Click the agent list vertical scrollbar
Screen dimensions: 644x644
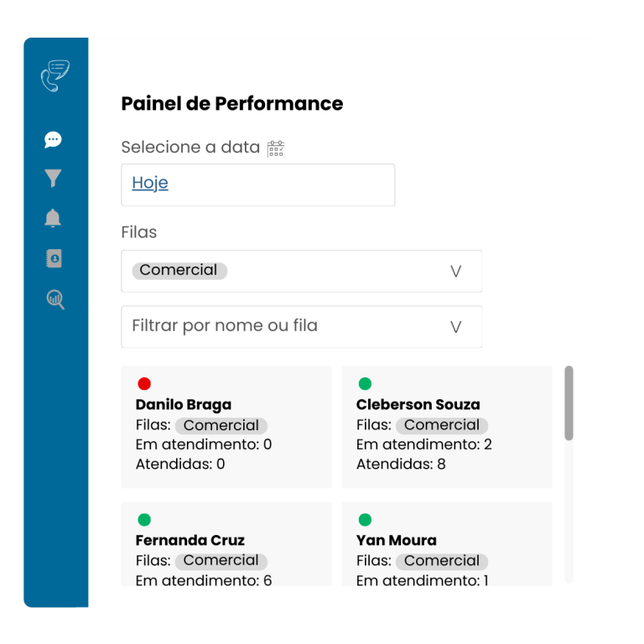[x=569, y=403]
